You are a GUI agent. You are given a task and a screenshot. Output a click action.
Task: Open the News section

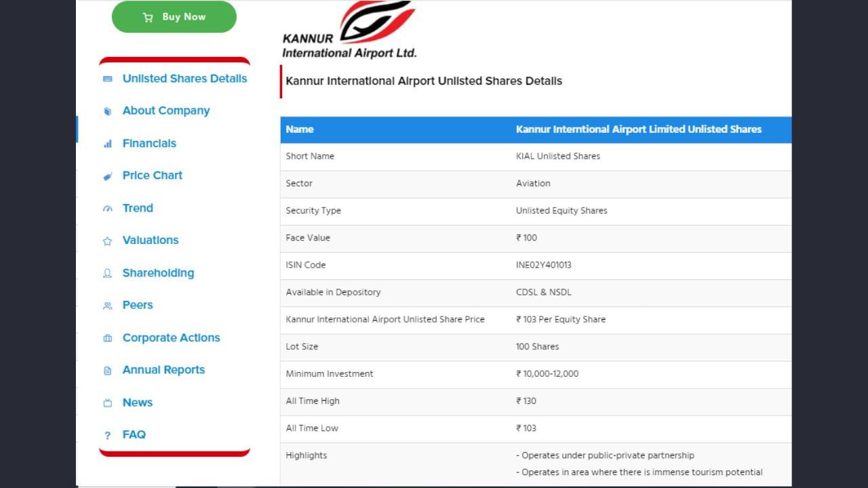(138, 403)
